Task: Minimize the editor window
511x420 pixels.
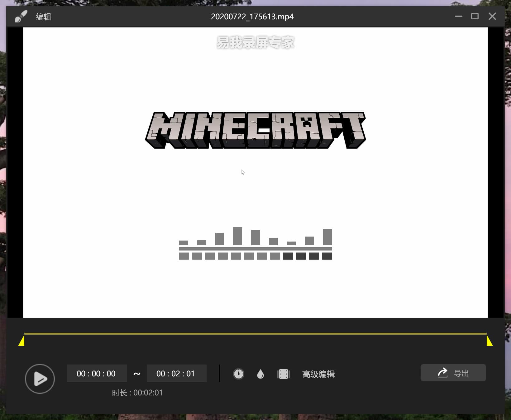Action: pos(458,16)
